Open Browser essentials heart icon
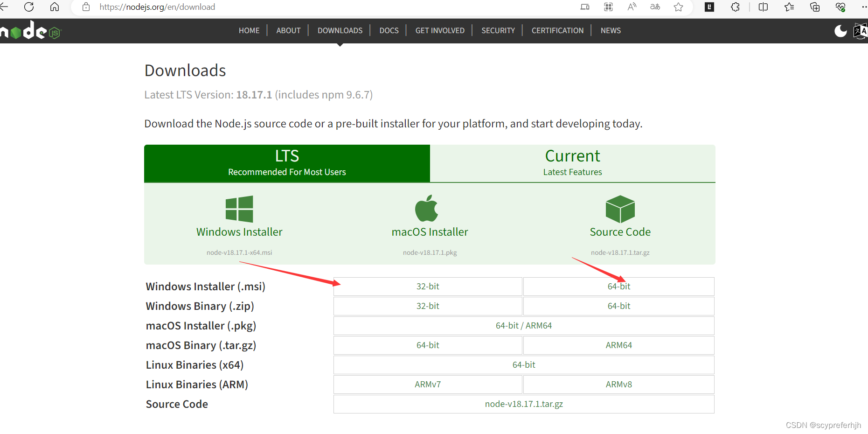Screen dimensions: 868x434 pos(840,7)
